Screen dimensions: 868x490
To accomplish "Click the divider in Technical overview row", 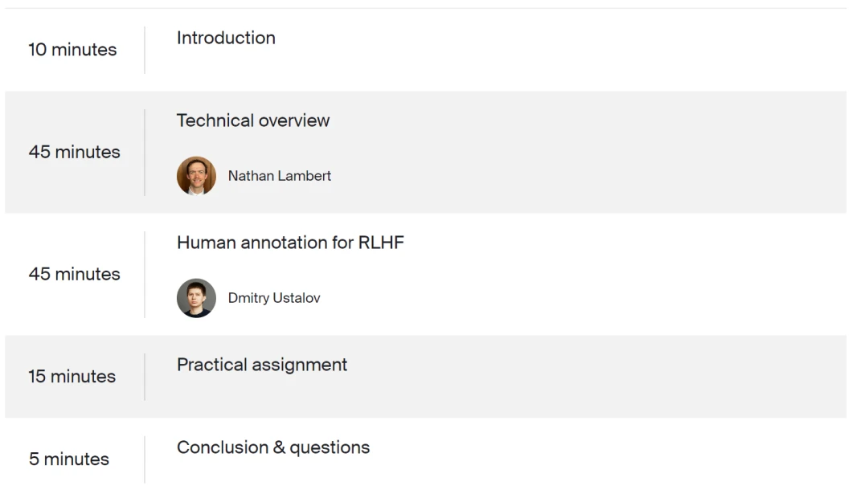I will (145, 152).
